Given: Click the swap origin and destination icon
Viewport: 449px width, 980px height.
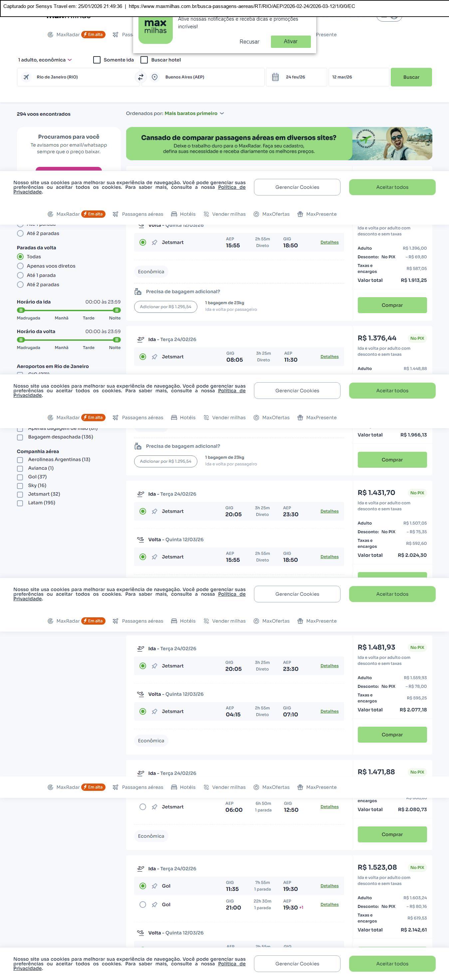Looking at the screenshot, I should click(140, 77).
